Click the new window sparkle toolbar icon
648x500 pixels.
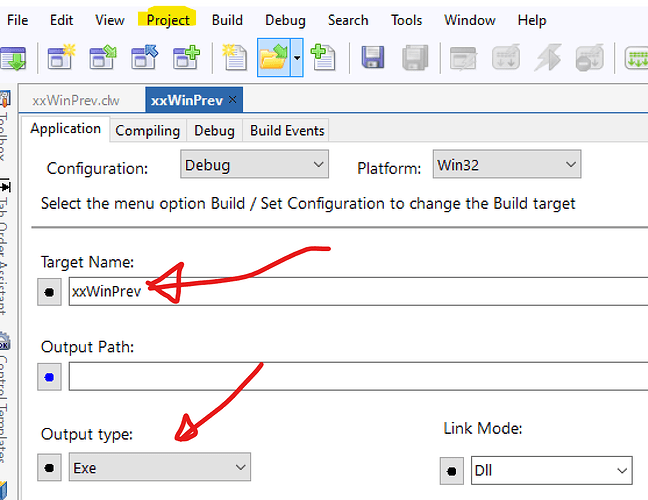tap(60, 58)
